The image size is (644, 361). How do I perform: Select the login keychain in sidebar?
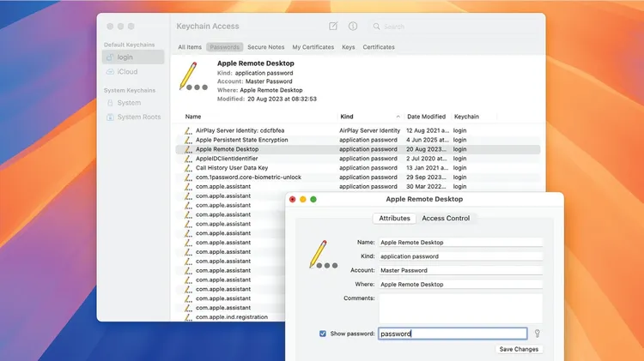[x=133, y=57]
